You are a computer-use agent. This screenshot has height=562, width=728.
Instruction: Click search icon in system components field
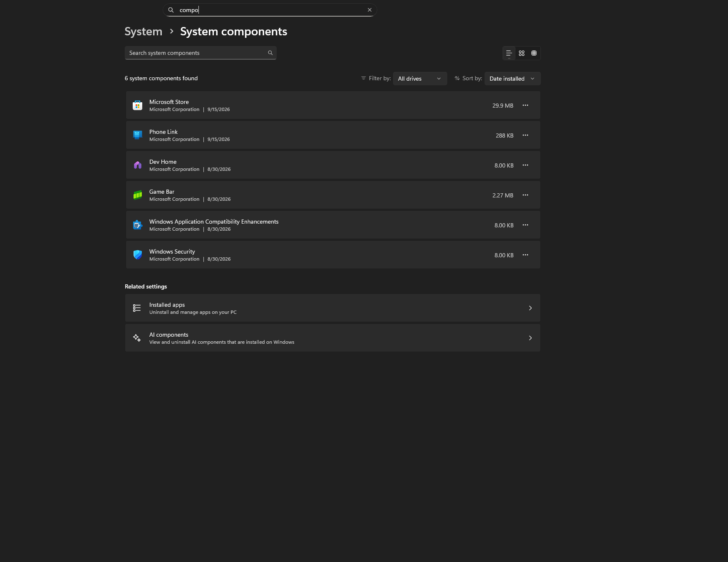click(x=270, y=53)
